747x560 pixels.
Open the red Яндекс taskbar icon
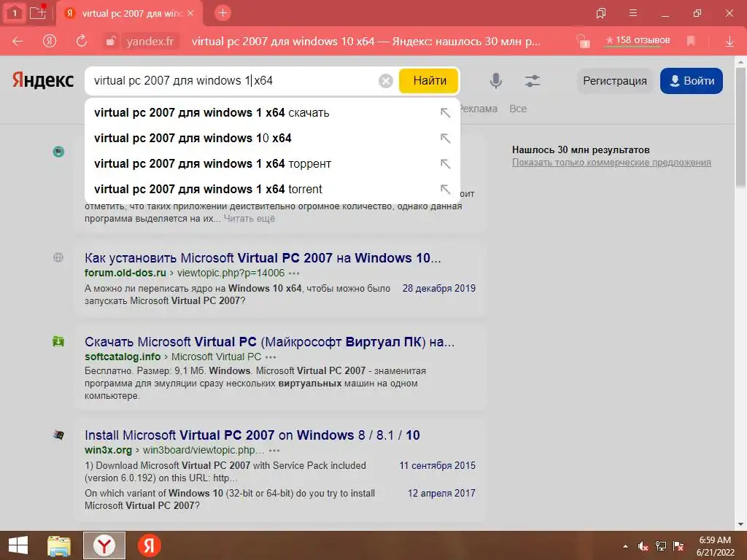(x=149, y=545)
